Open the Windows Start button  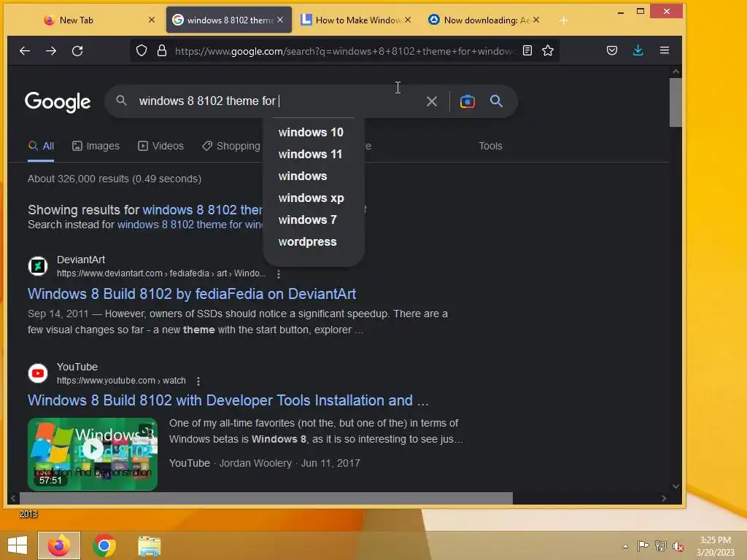click(18, 545)
